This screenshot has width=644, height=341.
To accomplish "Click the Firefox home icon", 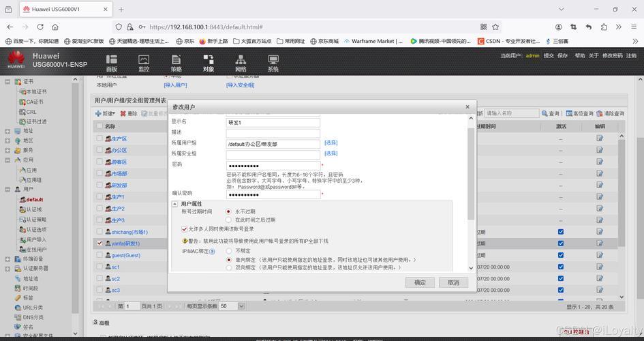I will click(x=55, y=27).
